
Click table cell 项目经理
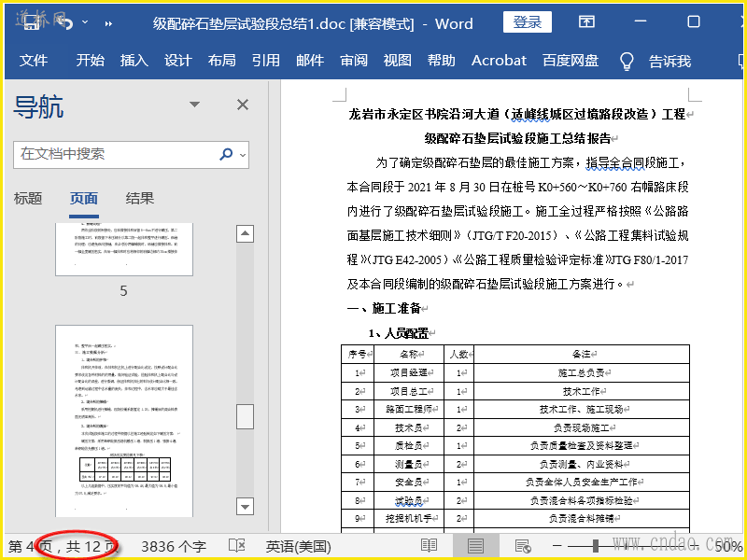pyautogui.click(x=409, y=372)
